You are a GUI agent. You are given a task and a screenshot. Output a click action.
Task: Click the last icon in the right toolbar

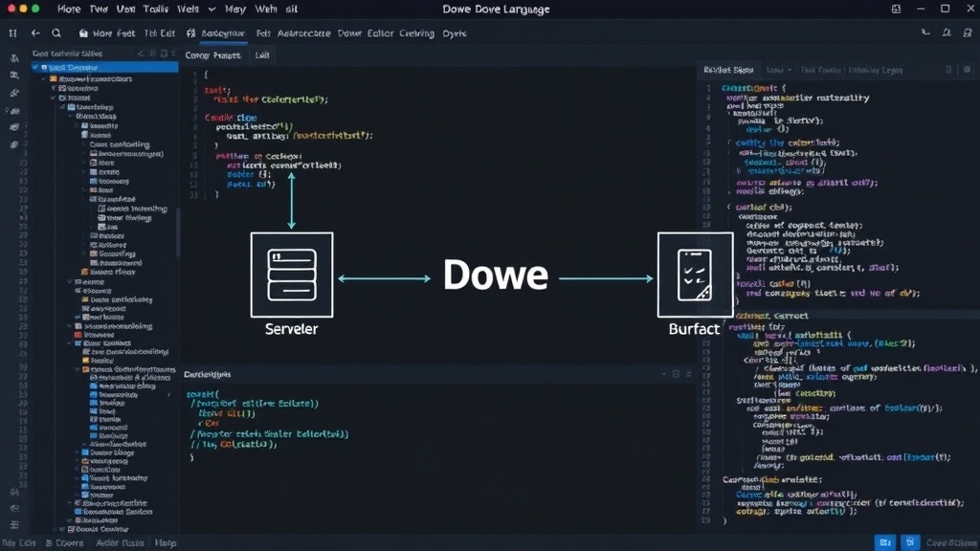[x=968, y=33]
